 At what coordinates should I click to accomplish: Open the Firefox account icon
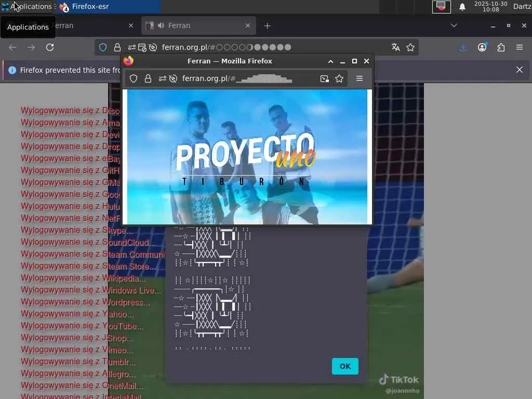(482, 47)
